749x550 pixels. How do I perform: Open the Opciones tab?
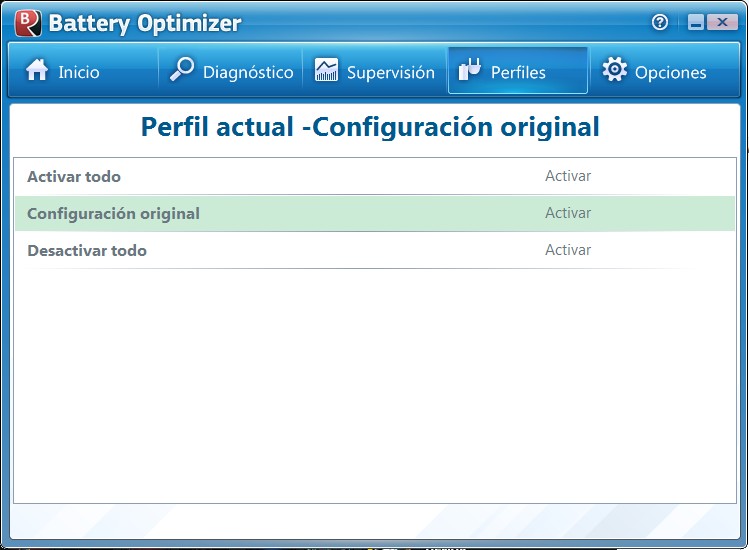(x=663, y=70)
